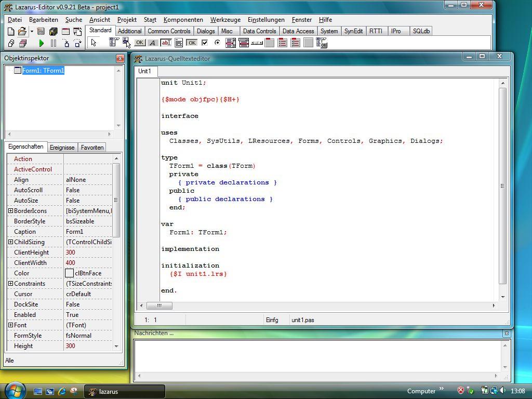The height and width of the screenshot is (399, 532).
Task: Click the scroll-down arrow of the properties list
Action: click(116, 347)
